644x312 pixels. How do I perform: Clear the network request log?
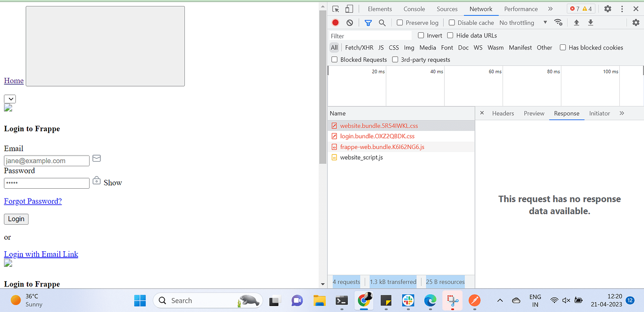(349, 22)
